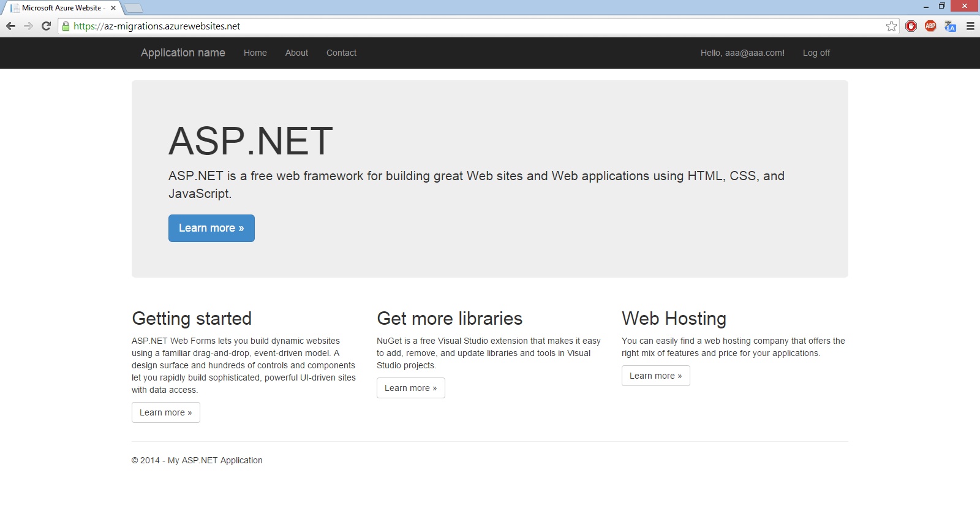980x527 pixels.
Task: Click Learn more under Web Hosting
Action: click(x=656, y=376)
